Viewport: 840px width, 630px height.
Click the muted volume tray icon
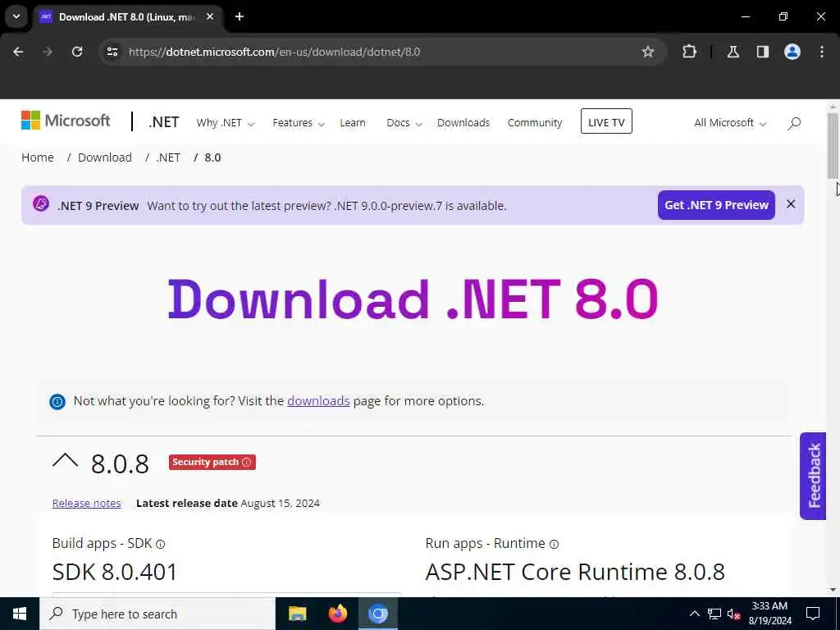(734, 614)
